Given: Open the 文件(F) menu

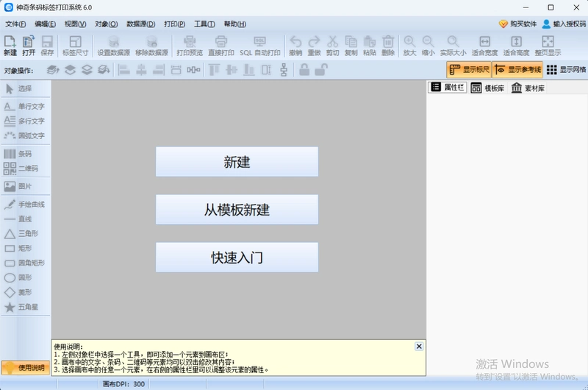Looking at the screenshot, I should click(x=15, y=24).
